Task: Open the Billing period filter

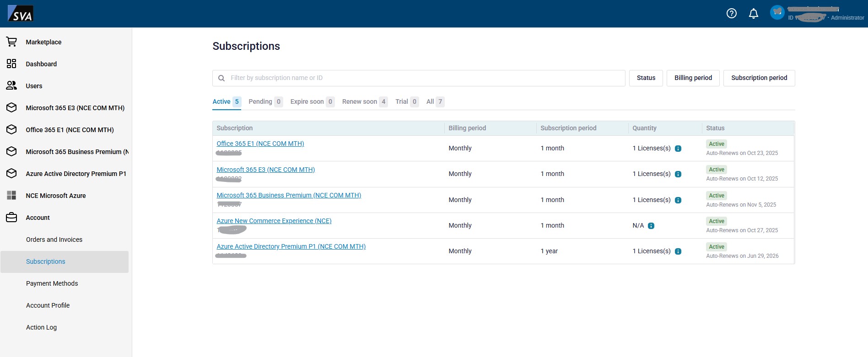Action: click(x=693, y=78)
